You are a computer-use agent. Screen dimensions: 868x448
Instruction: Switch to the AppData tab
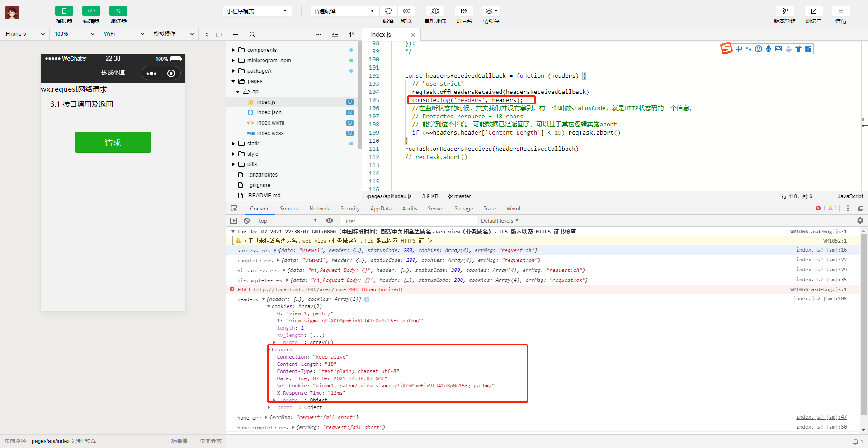(381, 209)
